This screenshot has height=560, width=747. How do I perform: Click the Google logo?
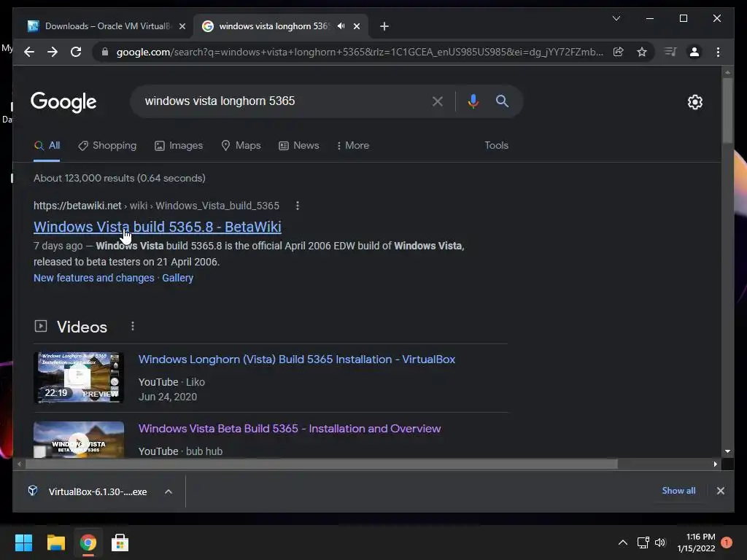[x=63, y=102]
